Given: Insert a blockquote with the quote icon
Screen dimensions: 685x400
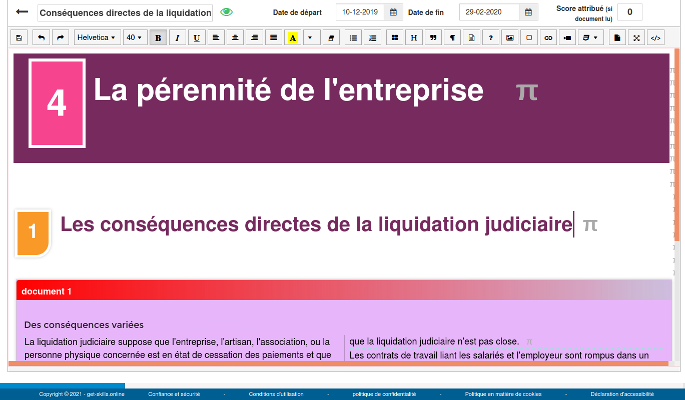Looking at the screenshot, I should 433,37.
